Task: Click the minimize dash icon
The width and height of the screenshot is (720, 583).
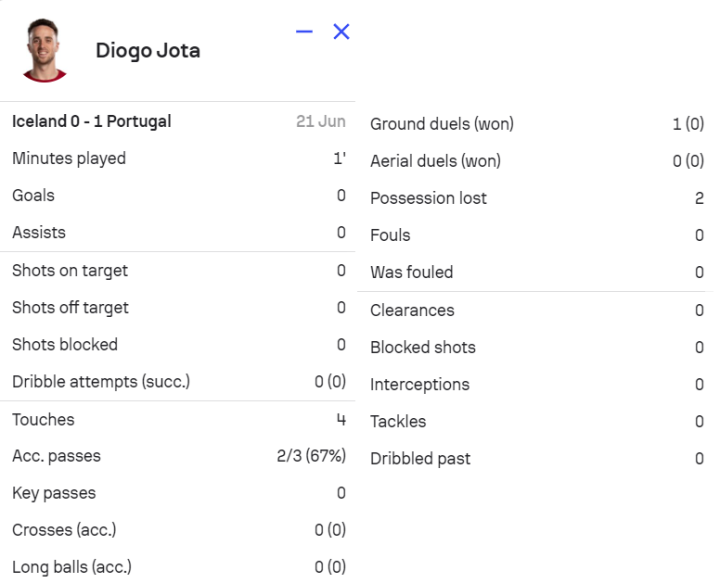Action: click(x=305, y=31)
